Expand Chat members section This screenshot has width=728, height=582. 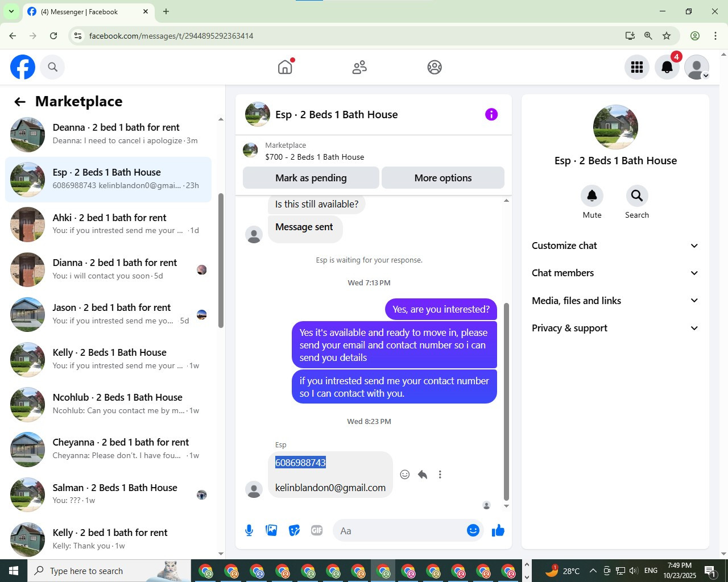click(x=615, y=273)
